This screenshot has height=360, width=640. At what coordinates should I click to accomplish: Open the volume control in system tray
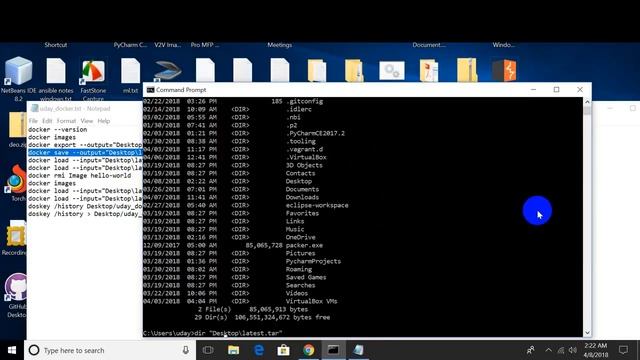pos(573,350)
